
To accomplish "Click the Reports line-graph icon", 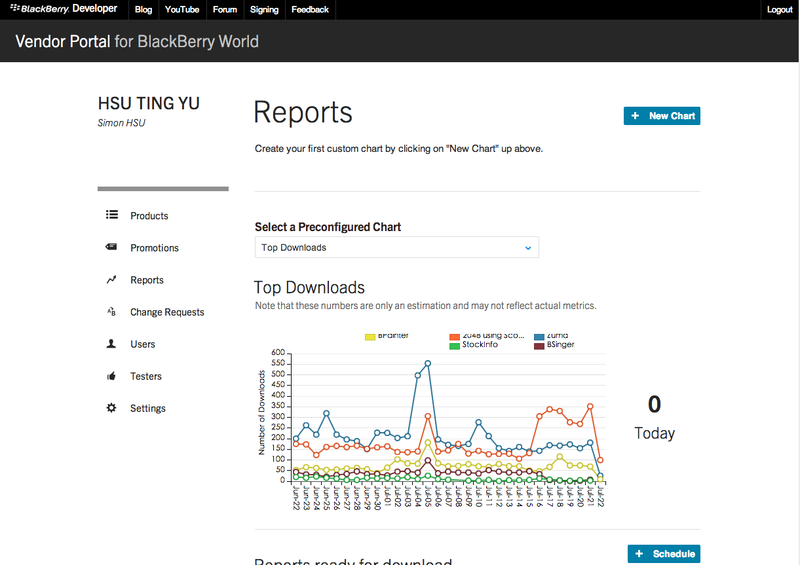I will 111,279.
